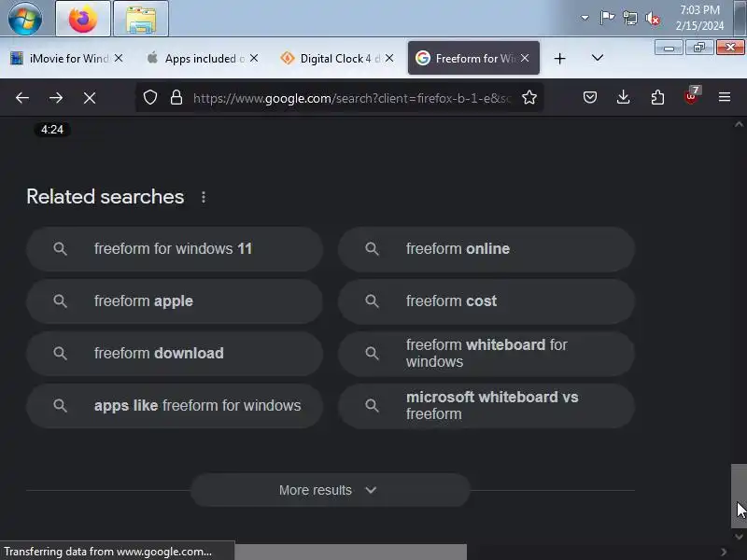The image size is (747, 560).
Task: Show hidden system tray icons
Action: tap(585, 18)
